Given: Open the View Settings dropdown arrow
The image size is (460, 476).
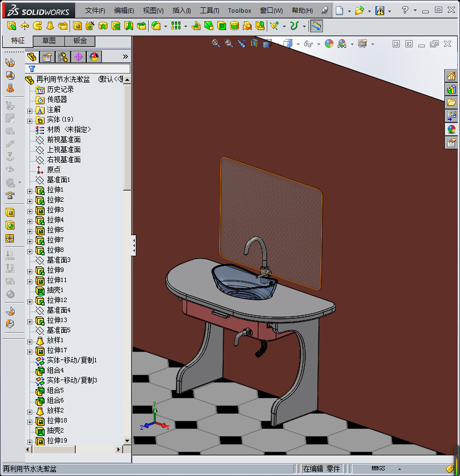Looking at the screenshot, I should tap(373, 45).
